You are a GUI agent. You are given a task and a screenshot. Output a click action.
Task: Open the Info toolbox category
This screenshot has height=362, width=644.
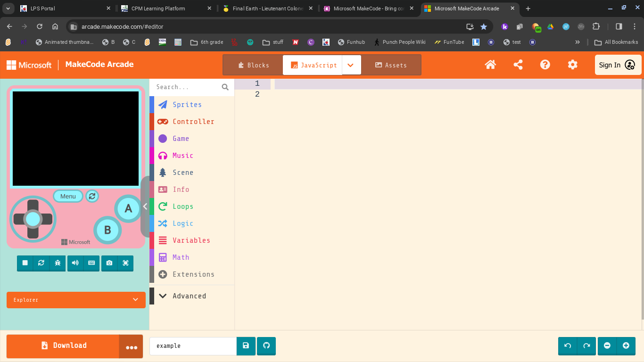pyautogui.click(x=192, y=189)
